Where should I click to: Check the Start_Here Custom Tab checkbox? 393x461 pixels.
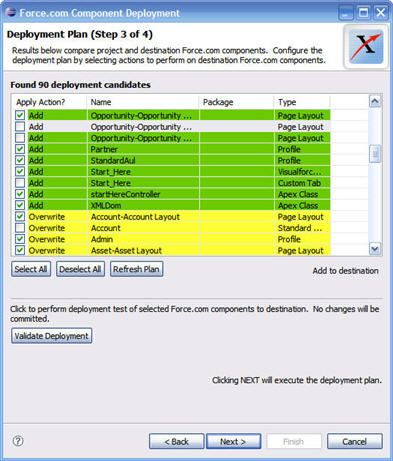[x=20, y=183]
